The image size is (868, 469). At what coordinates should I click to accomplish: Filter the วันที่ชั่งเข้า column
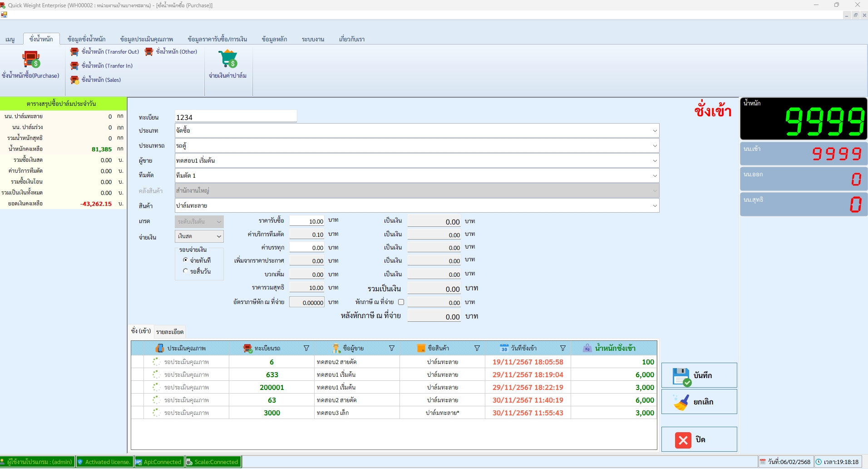point(563,348)
